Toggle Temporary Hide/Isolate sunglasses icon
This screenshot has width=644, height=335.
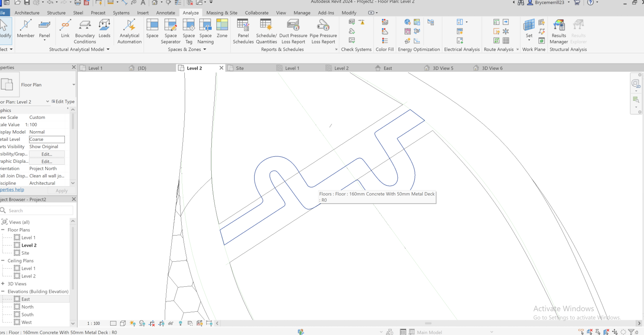point(171,323)
